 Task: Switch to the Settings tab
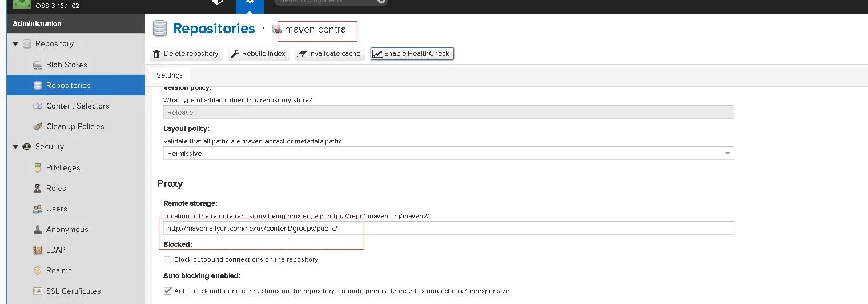170,75
